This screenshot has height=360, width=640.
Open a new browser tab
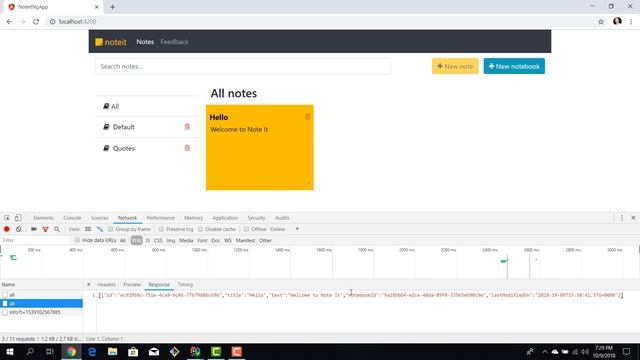click(112, 7)
